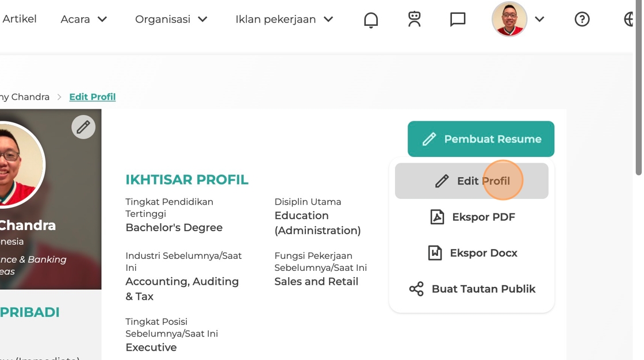The image size is (644, 360).
Task: Click the user avatar in header
Action: pos(509,20)
